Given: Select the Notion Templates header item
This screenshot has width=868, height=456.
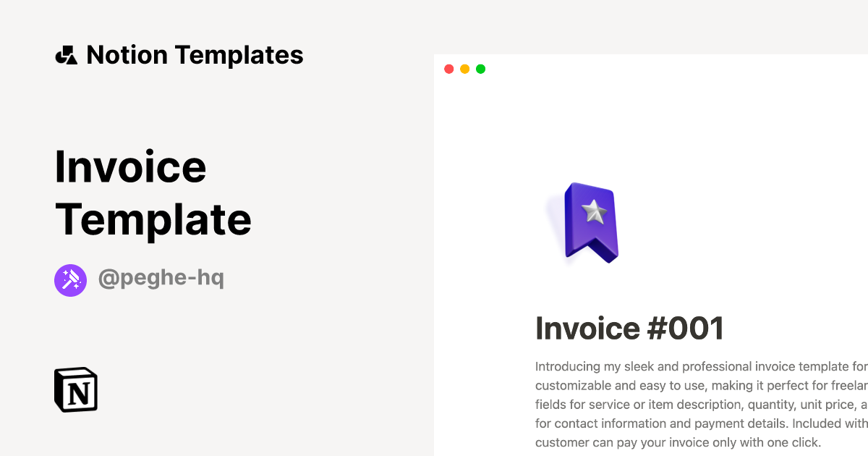Looking at the screenshot, I should [179, 54].
